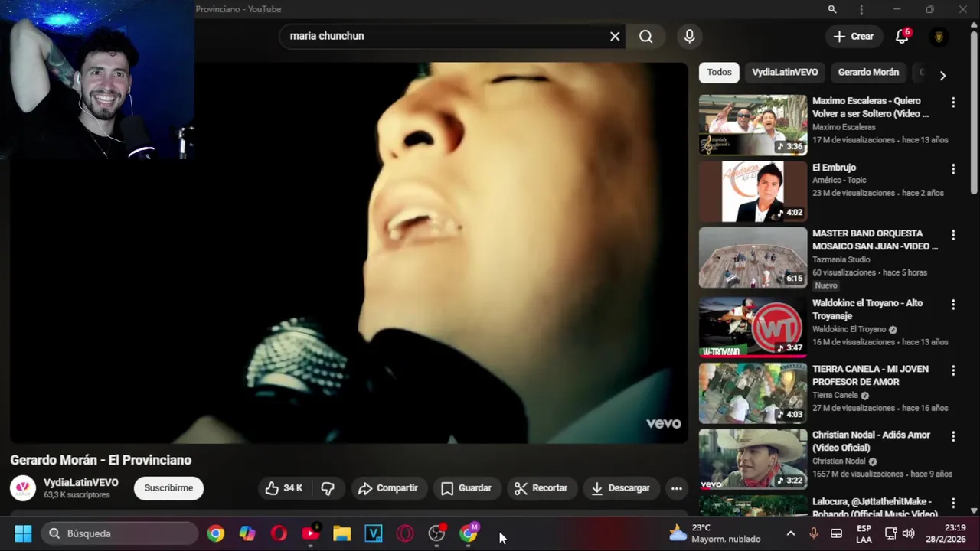This screenshot has height=551, width=980.
Task: Open options for Adiós Amor video
Action: (x=953, y=437)
